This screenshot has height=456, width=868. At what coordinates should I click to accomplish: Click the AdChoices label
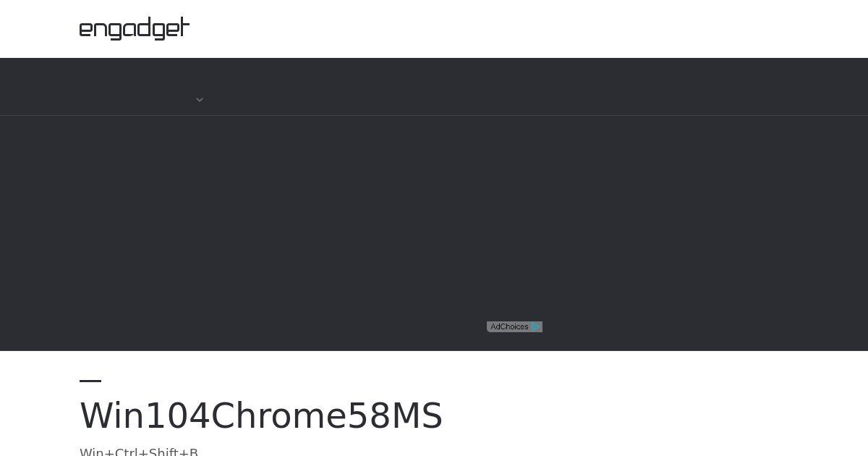pyautogui.click(x=509, y=327)
